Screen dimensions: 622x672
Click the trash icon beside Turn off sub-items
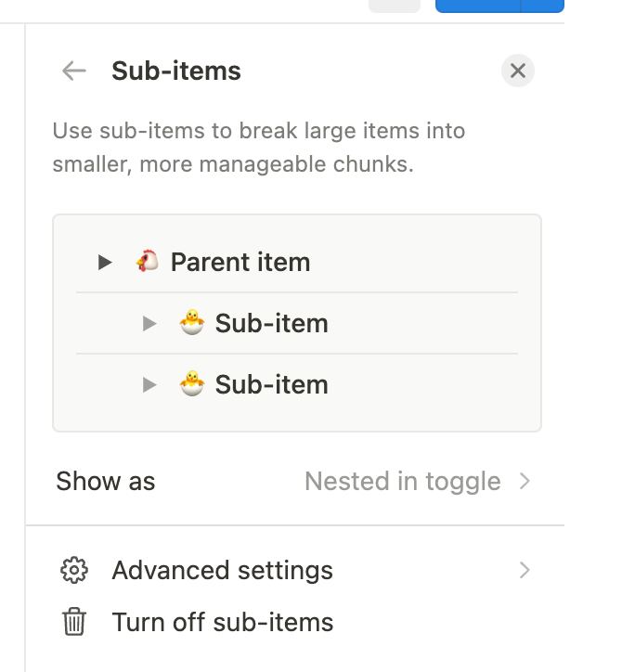pos(74,622)
